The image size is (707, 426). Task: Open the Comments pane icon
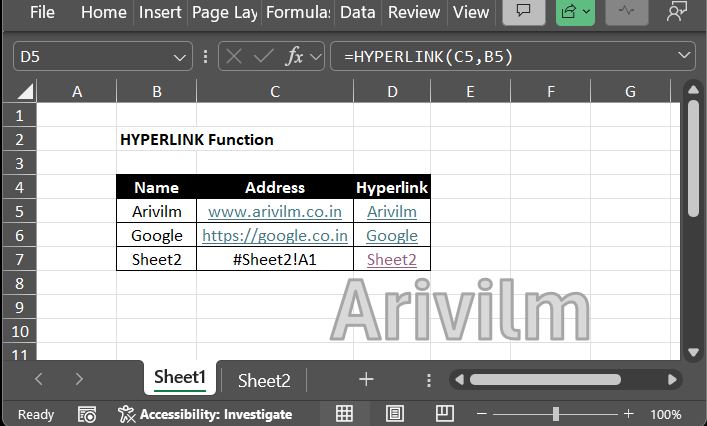coord(523,13)
